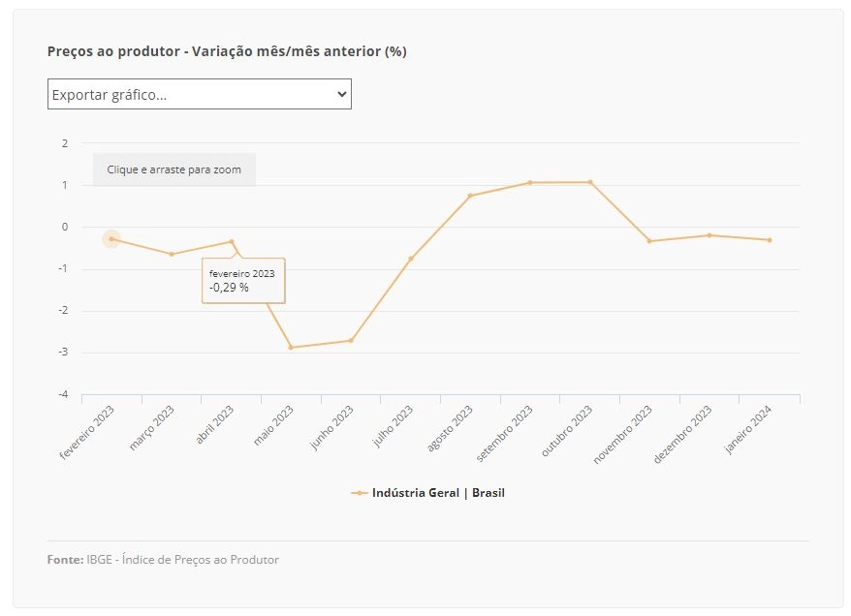This screenshot has height=616, width=851.
Task: Click the legend line marker for Indústria Geral
Action: pyautogui.click(x=360, y=493)
